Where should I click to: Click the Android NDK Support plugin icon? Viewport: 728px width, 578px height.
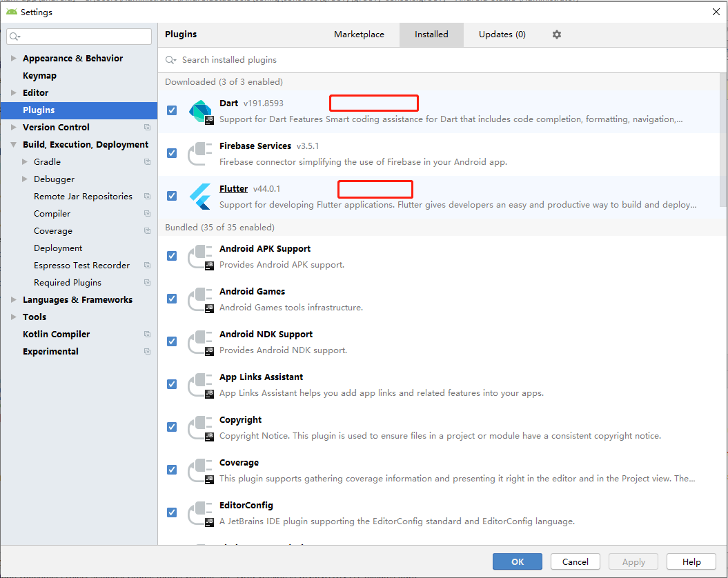[200, 342]
